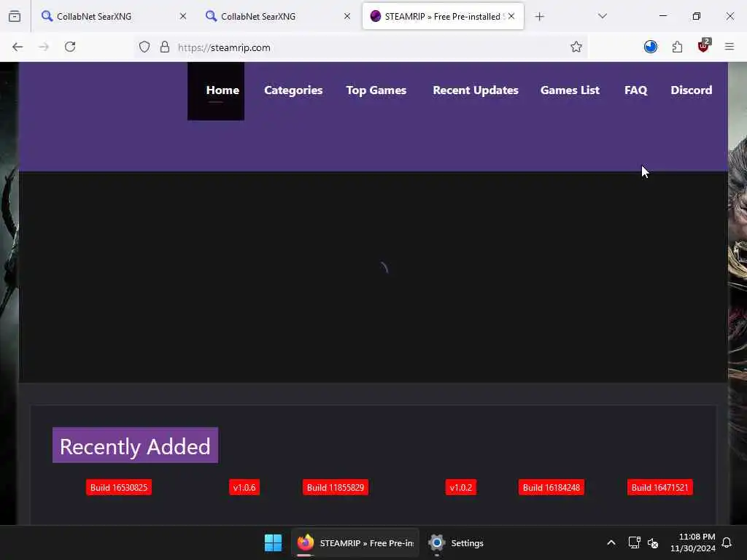Open the Categories menu item
The width and height of the screenshot is (747, 560).
(x=293, y=90)
